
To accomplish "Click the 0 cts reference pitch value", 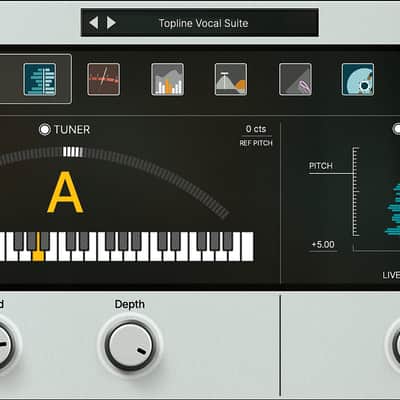I will [x=256, y=129].
